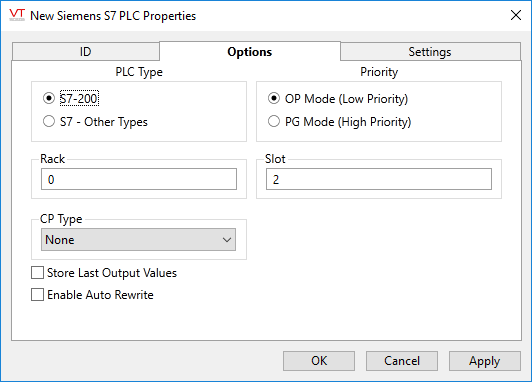Click the Apply button
532x382 pixels.
pyautogui.click(x=484, y=361)
